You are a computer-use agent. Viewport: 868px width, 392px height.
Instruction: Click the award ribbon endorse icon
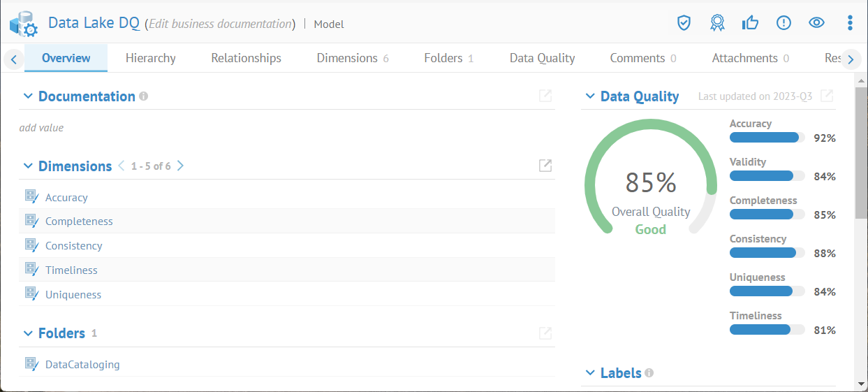point(717,23)
